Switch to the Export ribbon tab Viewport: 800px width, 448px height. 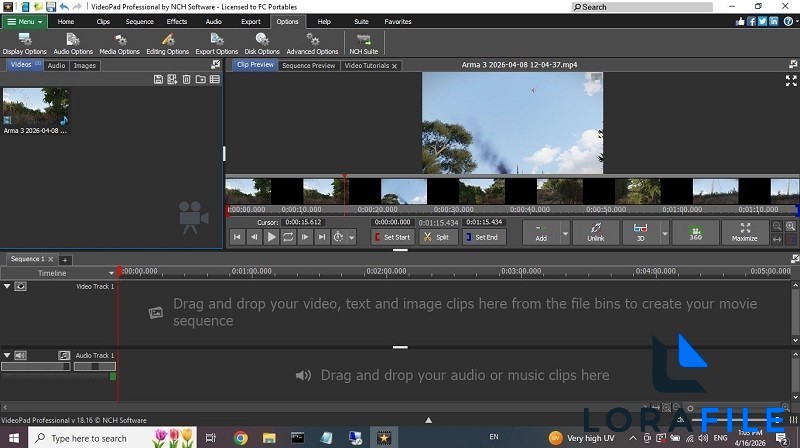[251, 21]
